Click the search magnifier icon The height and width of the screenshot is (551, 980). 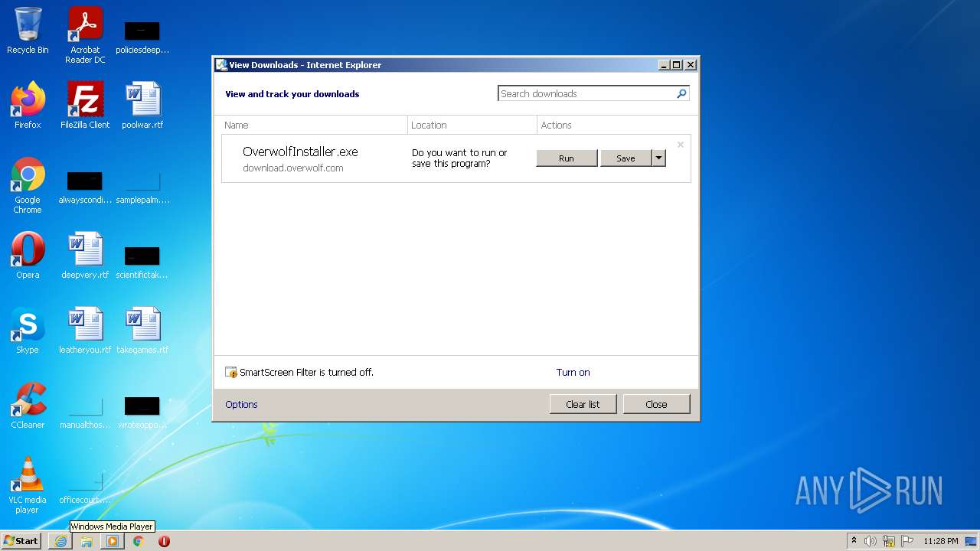[681, 93]
